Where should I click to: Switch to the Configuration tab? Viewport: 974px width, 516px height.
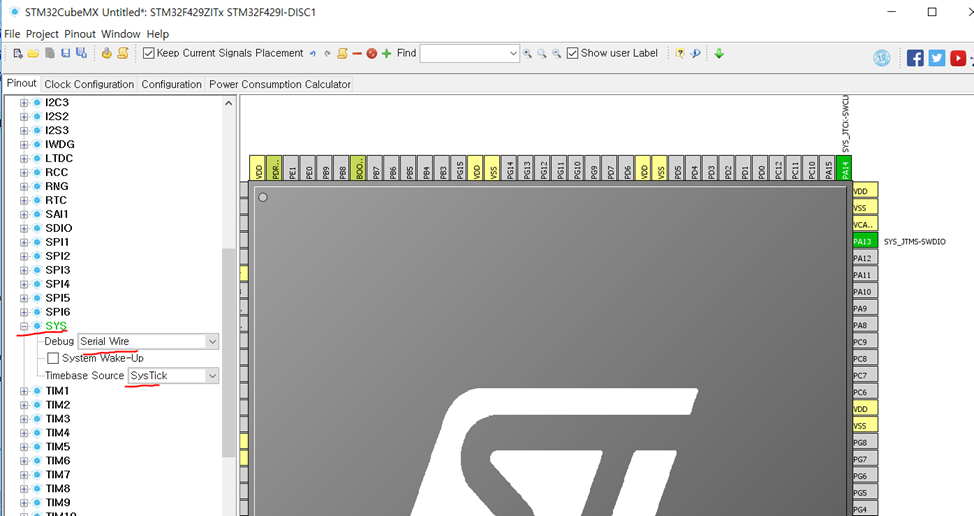click(x=171, y=84)
